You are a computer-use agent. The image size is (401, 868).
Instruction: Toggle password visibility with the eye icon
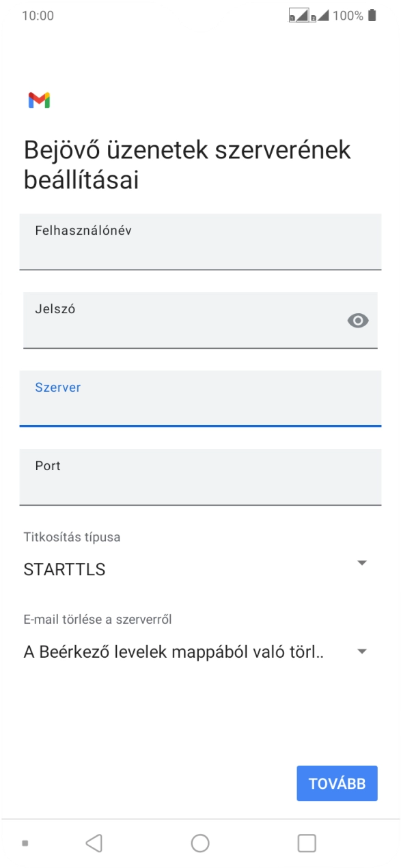click(359, 319)
